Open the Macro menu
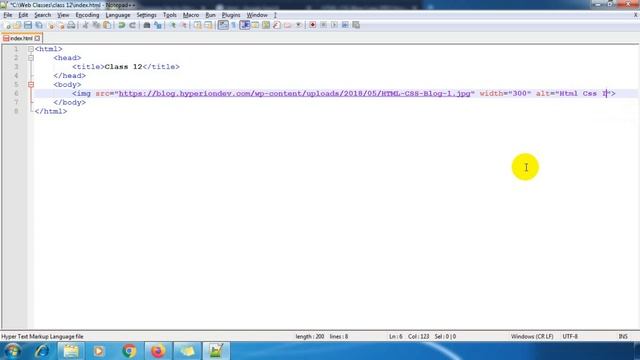 [191, 15]
